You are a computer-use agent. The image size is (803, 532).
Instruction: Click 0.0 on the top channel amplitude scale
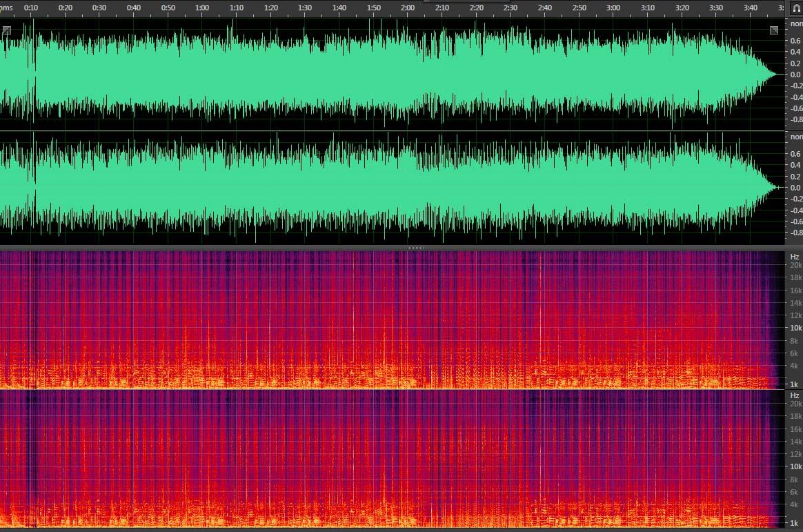[795, 75]
